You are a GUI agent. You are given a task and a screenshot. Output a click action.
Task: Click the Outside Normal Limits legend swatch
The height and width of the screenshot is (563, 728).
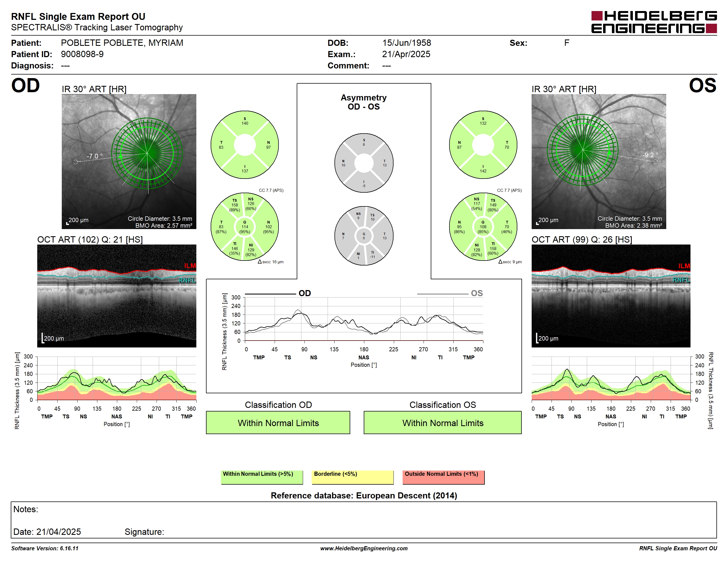(443, 477)
